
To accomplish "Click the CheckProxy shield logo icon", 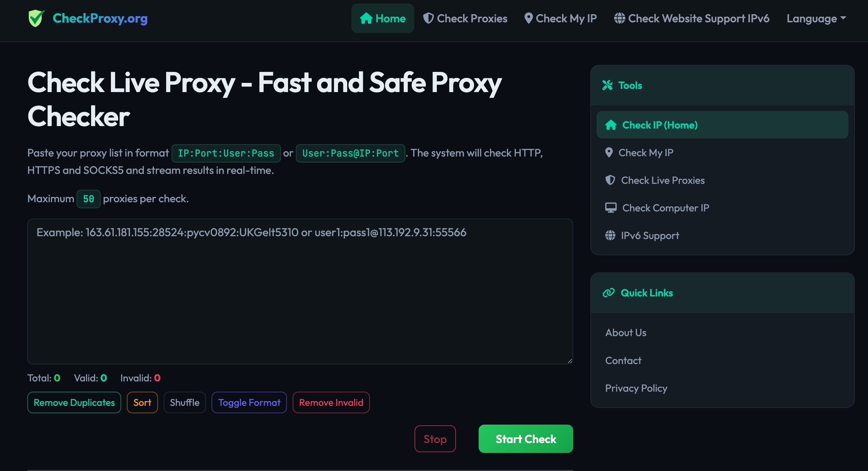I will [36, 18].
